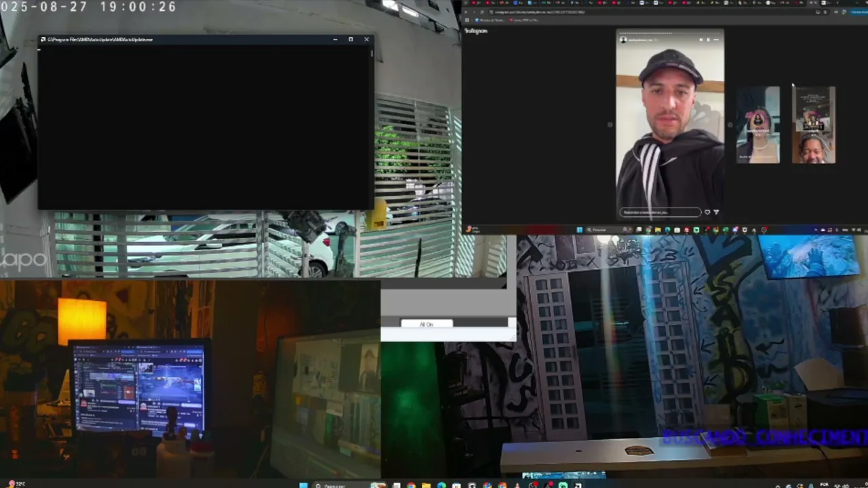
Task: Open the Windows Start menu on bottom taskbar
Action: tap(304, 485)
